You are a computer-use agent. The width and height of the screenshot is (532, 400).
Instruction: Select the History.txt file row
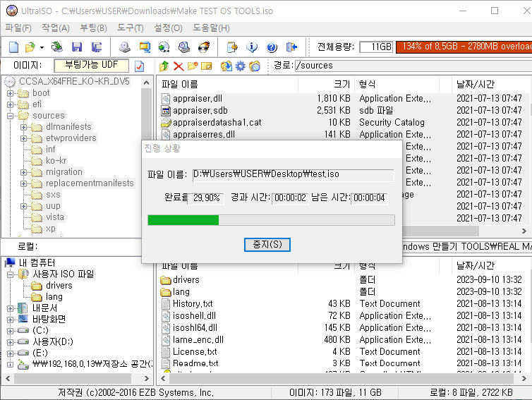[x=344, y=303]
